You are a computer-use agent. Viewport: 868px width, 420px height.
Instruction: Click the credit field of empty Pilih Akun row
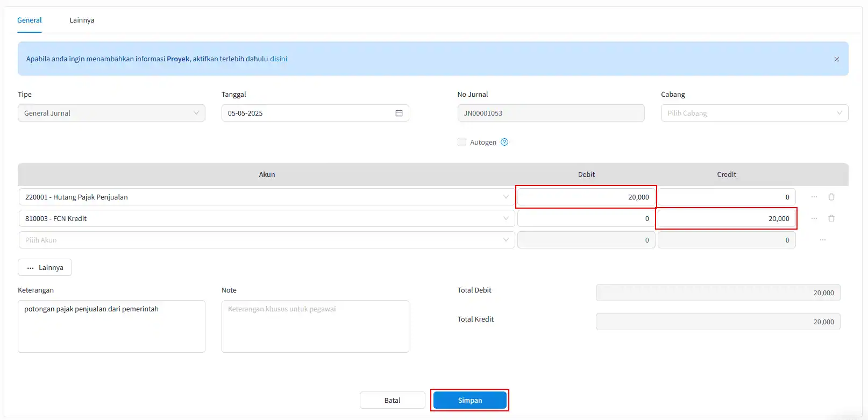727,240
